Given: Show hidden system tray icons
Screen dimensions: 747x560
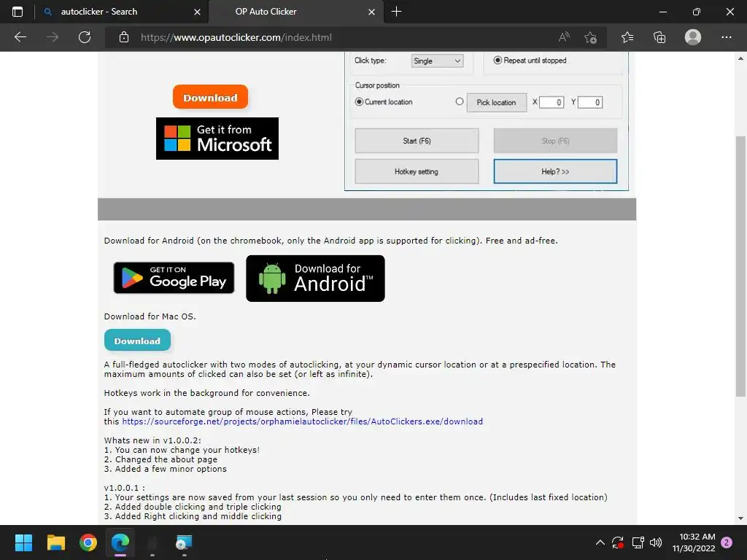Looking at the screenshot, I should [600, 542].
